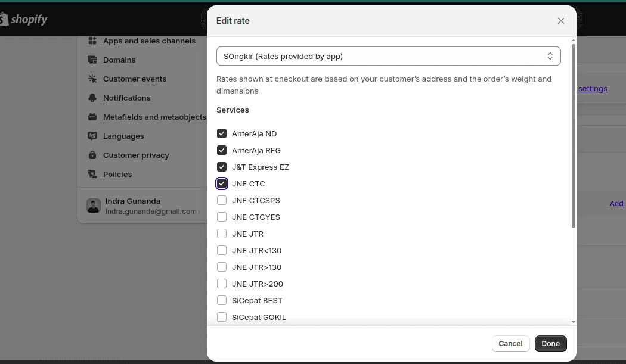Close the Edit rate dialog with X
Image resolution: width=626 pixels, height=364 pixels.
coord(560,21)
